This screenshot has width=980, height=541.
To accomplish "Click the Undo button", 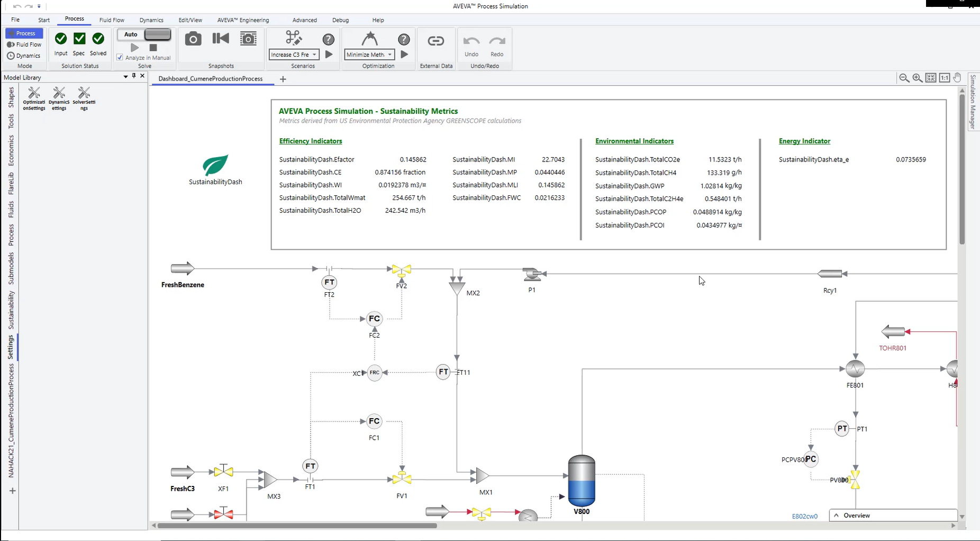I will 471,46.
